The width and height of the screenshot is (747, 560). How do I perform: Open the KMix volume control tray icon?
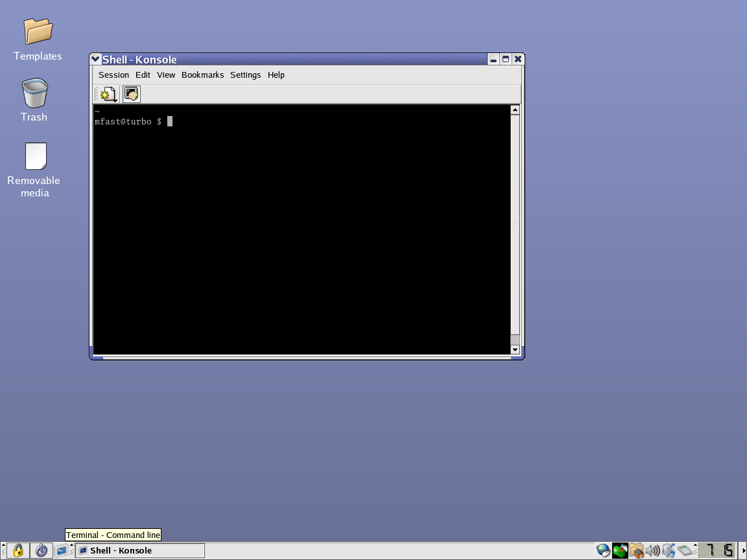tap(653, 550)
